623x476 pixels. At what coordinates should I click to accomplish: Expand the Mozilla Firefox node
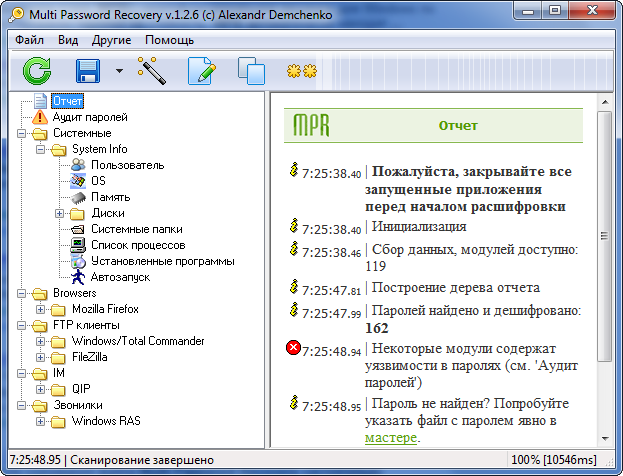(41, 309)
